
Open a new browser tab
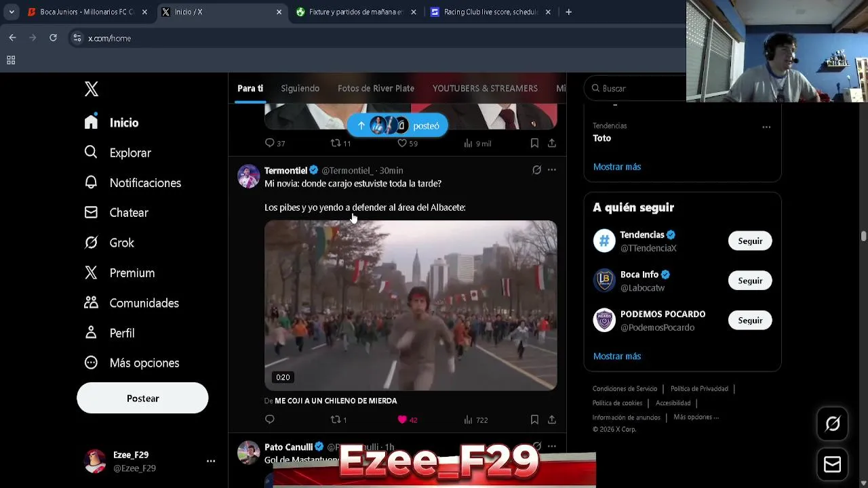coord(568,12)
